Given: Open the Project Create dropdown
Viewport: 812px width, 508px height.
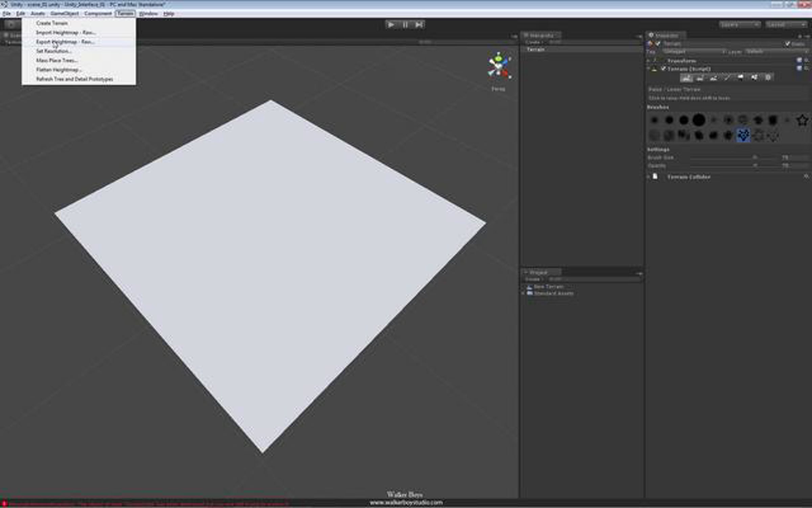Looking at the screenshot, I should [x=534, y=279].
